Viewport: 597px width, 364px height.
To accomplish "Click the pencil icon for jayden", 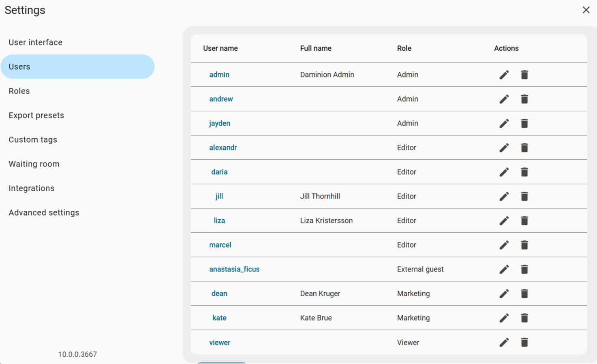I will coord(504,123).
